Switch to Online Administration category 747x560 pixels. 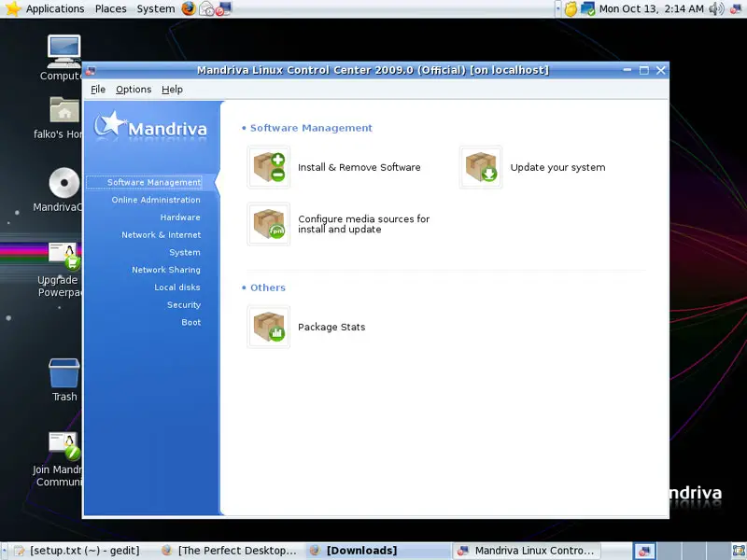tap(156, 200)
